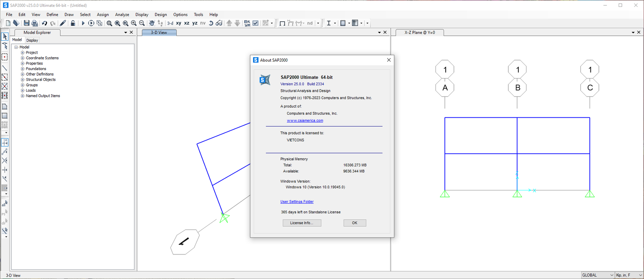644x279 pixels.
Task: Click the License Info... button
Action: click(302, 223)
